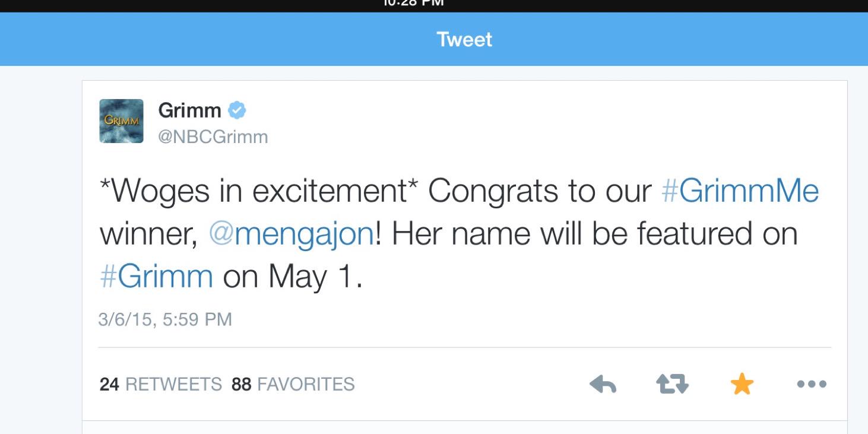This screenshot has height=434, width=868.
Task: Tap the reply arrow icon
Action: [603, 385]
